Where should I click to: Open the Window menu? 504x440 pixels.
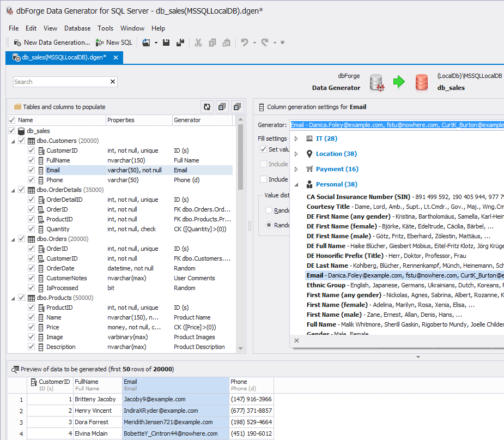point(132,28)
